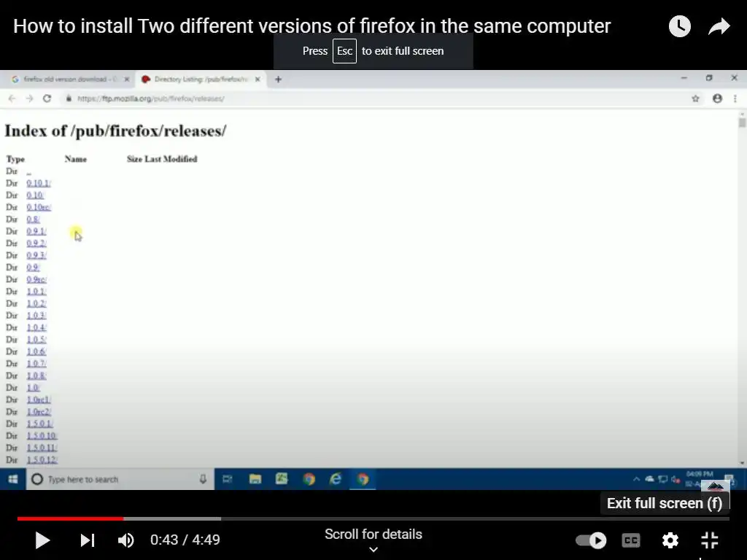Screen dimensions: 747x560
Task: Open the 0.9/ directory link
Action: 33,267
